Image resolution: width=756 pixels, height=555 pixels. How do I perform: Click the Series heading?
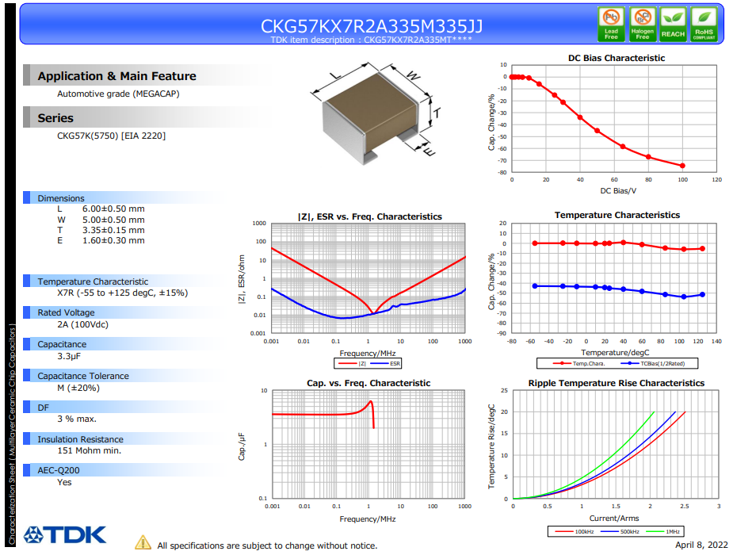(x=55, y=118)
